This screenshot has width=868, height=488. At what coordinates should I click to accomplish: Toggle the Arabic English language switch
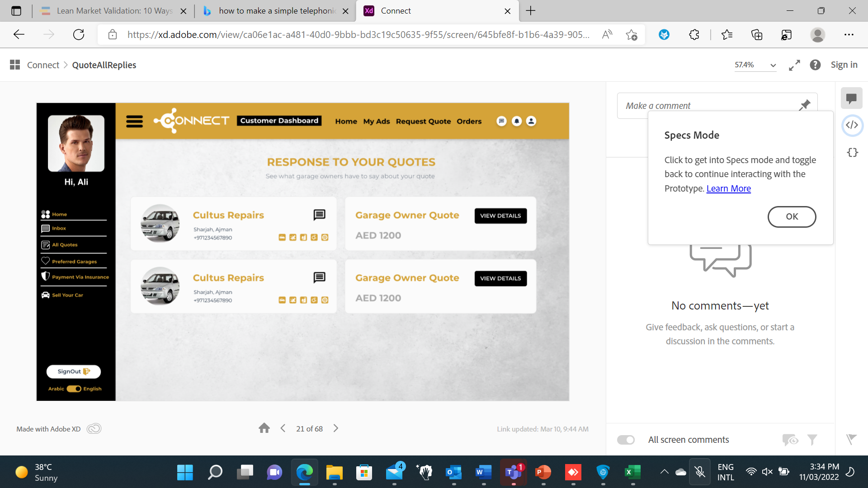tap(74, 389)
